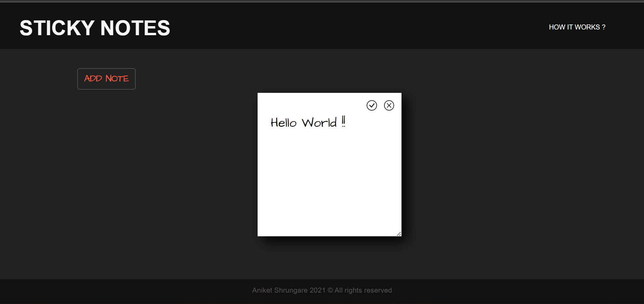Save the Hello World note with the checkmark icon
Viewport: 644px width, 304px height.
372,105
